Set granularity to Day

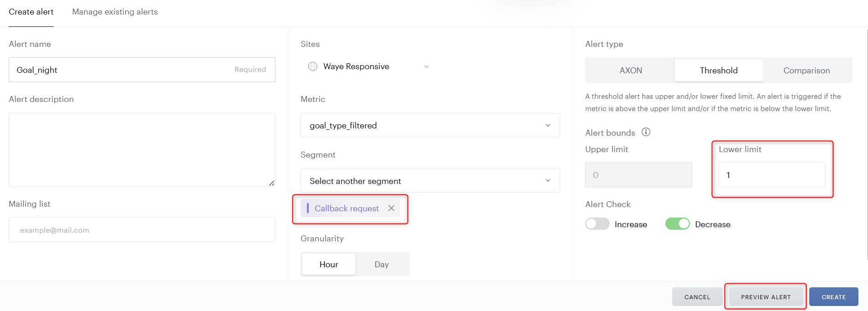click(382, 265)
